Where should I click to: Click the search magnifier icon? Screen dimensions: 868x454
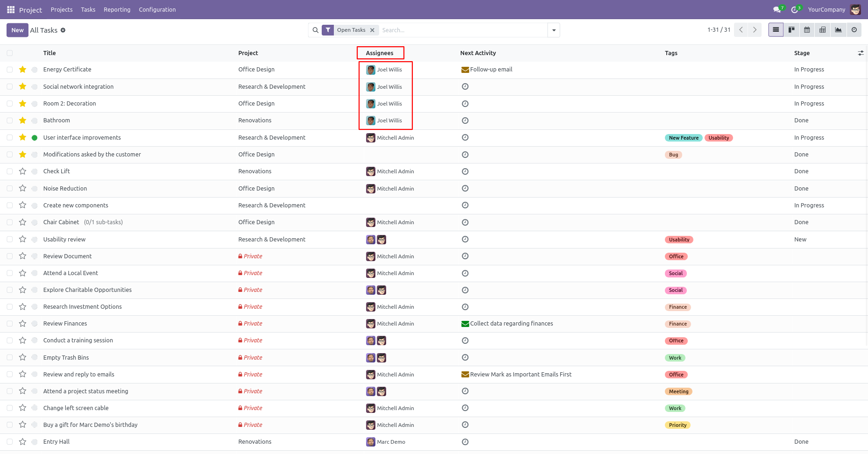[x=316, y=30]
